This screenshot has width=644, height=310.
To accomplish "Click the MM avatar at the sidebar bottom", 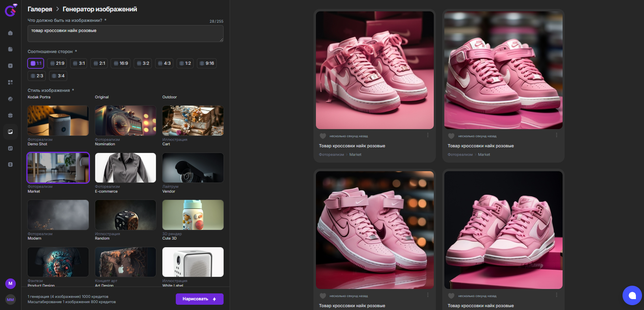I will pos(11,300).
